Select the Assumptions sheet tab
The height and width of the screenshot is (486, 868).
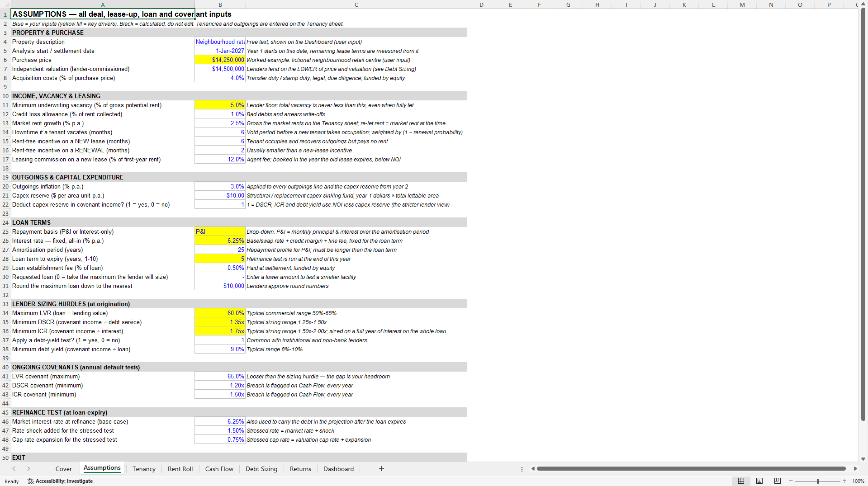[102, 468]
